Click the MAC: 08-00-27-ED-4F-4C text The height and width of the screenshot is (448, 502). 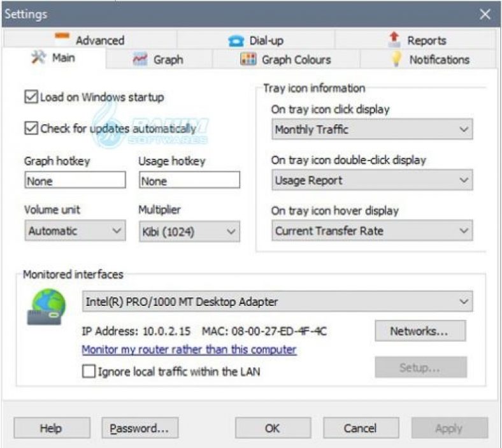pyautogui.click(x=264, y=331)
